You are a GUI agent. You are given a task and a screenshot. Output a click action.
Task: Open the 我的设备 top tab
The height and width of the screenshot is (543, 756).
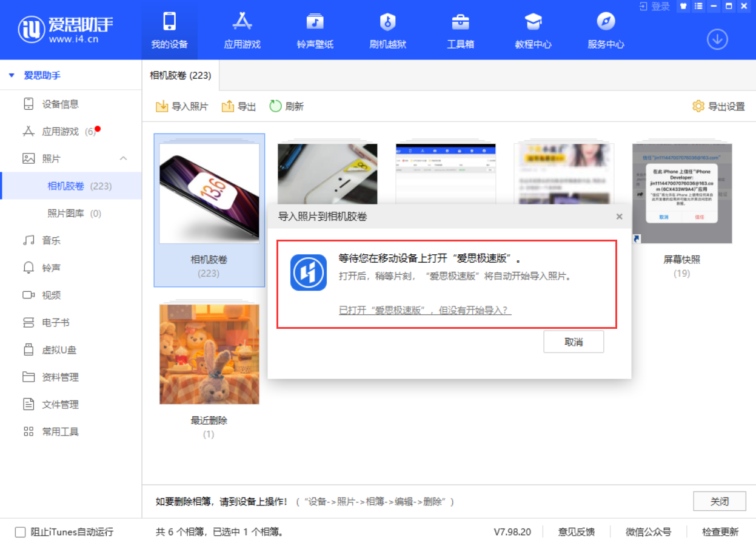pyautogui.click(x=170, y=30)
